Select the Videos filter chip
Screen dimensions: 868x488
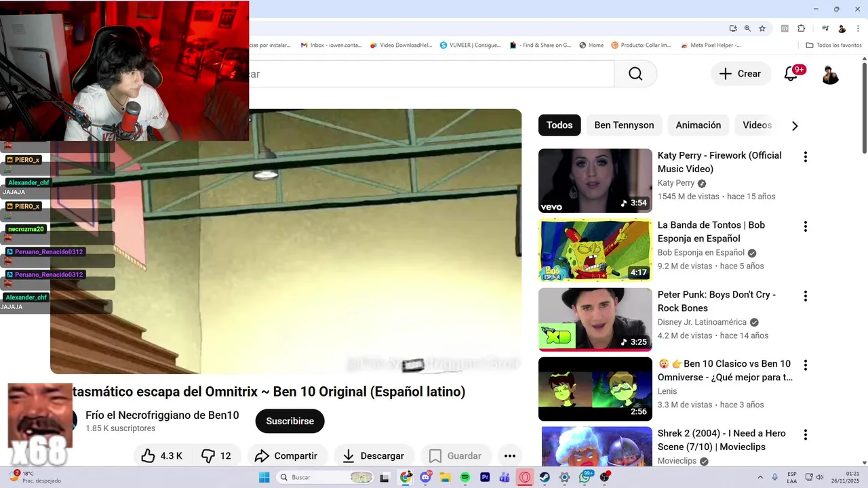point(757,125)
